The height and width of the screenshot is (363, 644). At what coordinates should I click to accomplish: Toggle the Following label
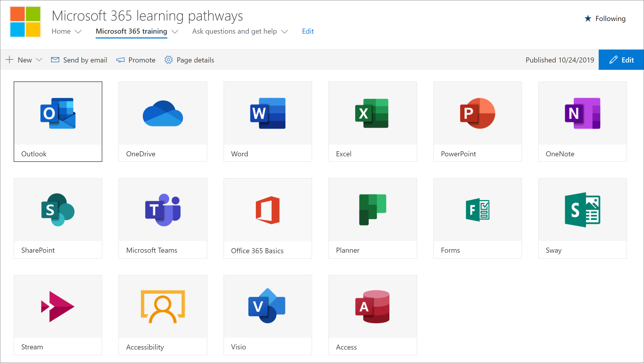611,18
